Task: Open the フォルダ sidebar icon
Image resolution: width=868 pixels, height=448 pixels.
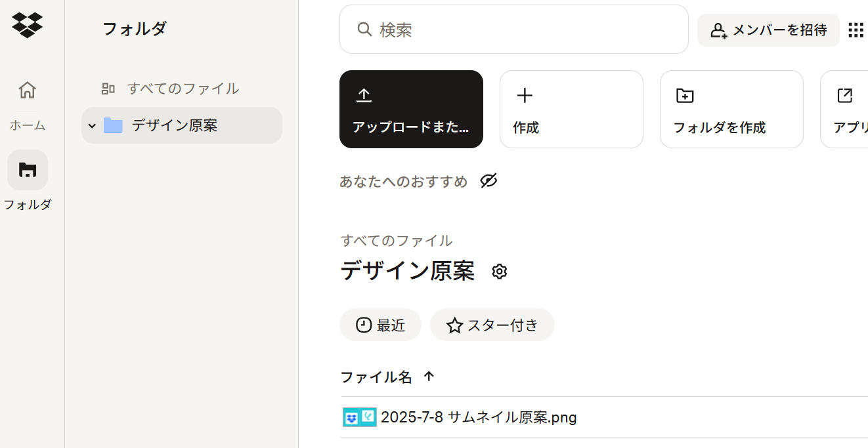Action: pyautogui.click(x=28, y=170)
